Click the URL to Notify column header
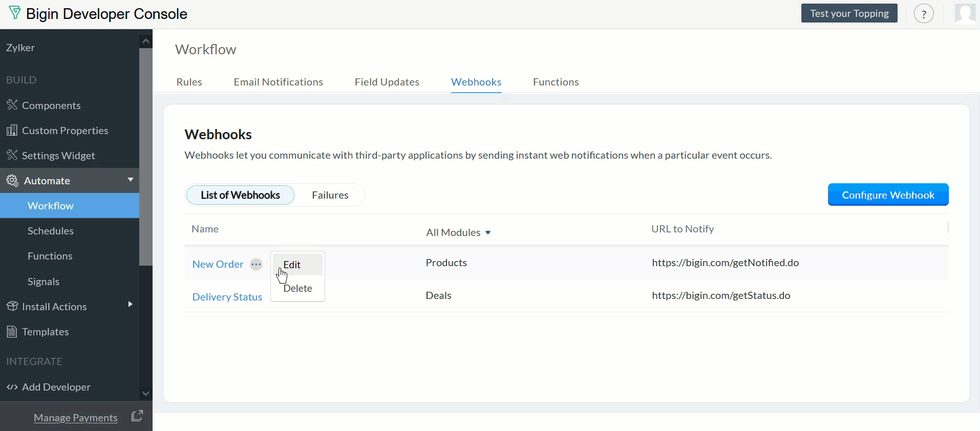This screenshot has height=431, width=980. pyautogui.click(x=683, y=229)
